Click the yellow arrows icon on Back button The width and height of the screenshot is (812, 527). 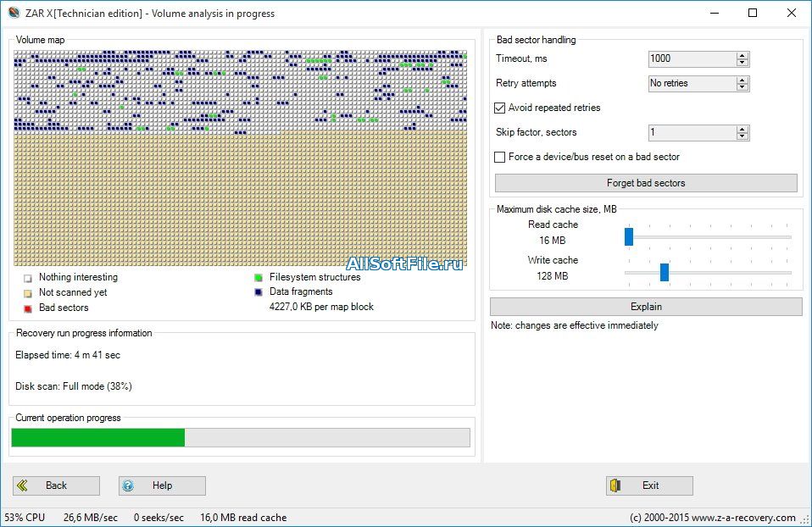[x=23, y=485]
